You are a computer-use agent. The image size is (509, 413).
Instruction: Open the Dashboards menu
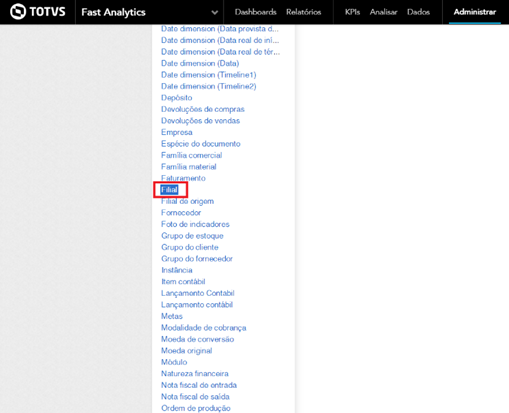(256, 12)
